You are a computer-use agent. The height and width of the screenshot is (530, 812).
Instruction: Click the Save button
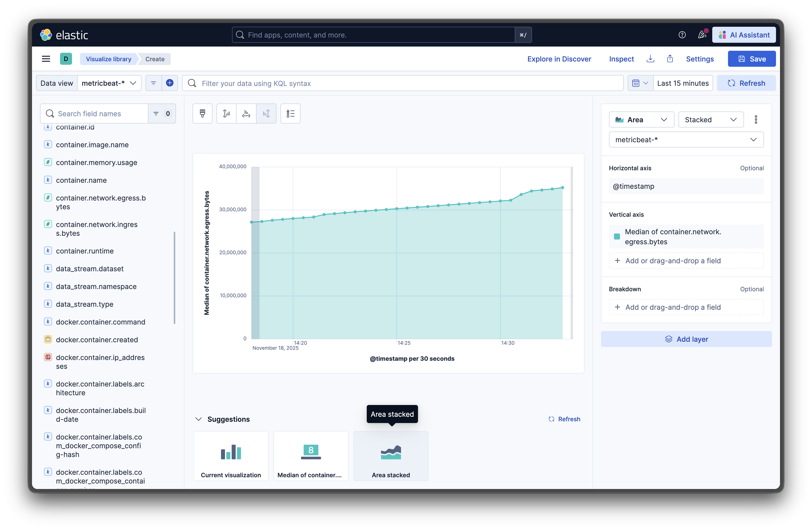pyautogui.click(x=751, y=59)
